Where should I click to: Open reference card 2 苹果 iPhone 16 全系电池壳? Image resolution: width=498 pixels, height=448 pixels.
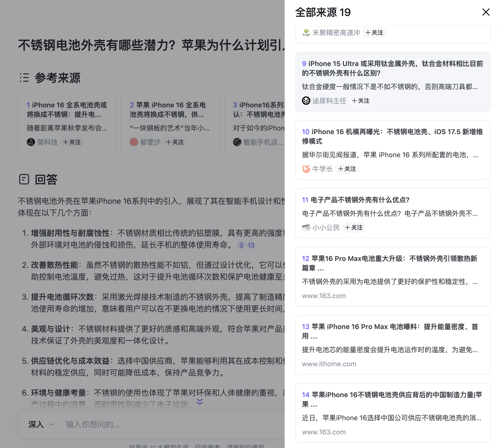[170, 123]
